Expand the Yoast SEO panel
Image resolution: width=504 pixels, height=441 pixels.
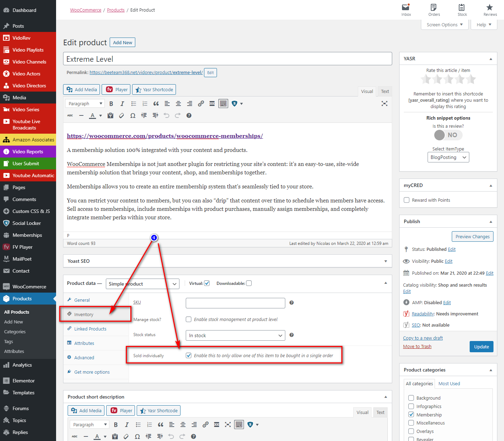pyautogui.click(x=386, y=261)
